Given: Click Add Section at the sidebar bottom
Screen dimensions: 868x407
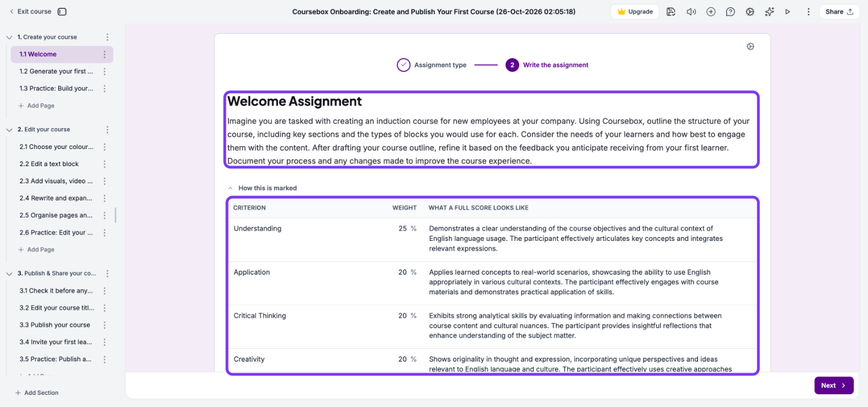Looking at the screenshot, I should [37, 393].
